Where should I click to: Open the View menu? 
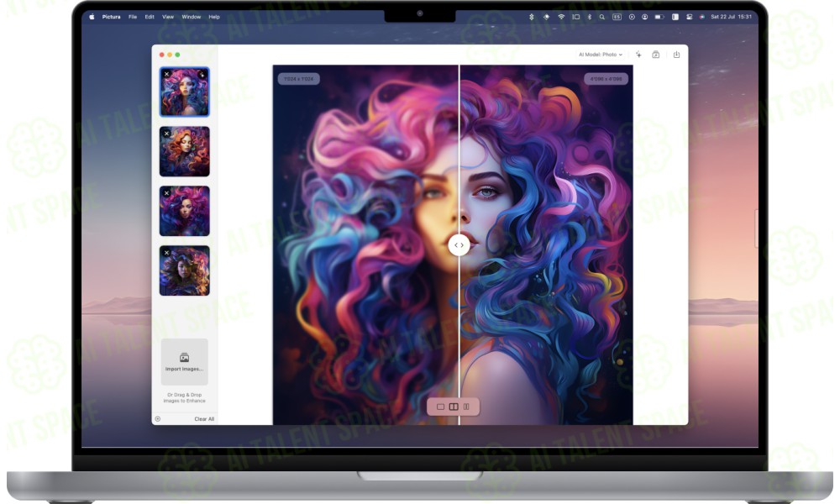coord(168,17)
